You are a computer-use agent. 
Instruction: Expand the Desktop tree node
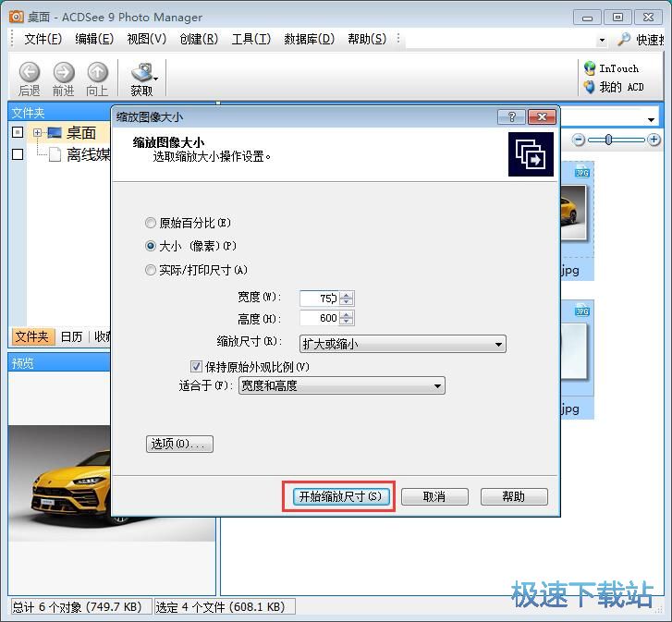(x=37, y=133)
